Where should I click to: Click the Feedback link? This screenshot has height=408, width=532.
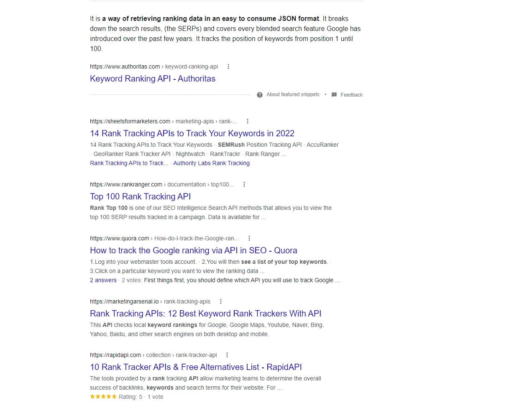(x=351, y=95)
